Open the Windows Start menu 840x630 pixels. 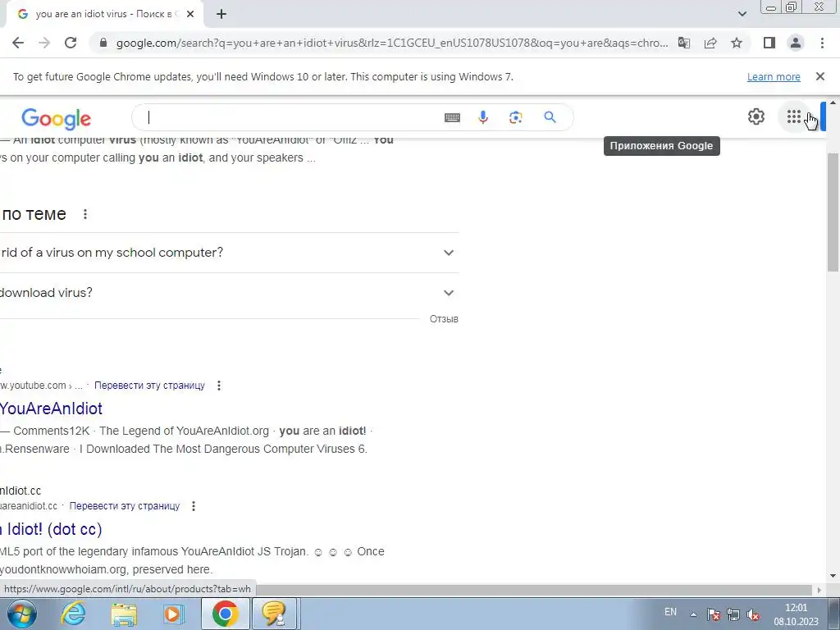click(22, 614)
